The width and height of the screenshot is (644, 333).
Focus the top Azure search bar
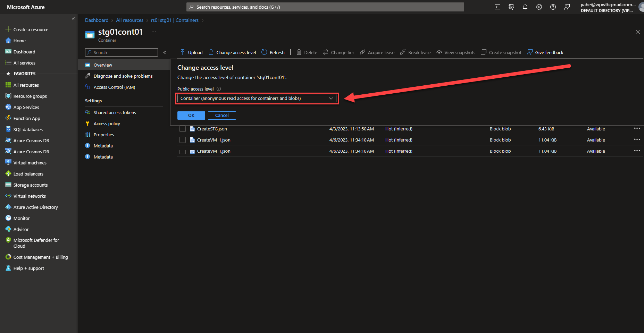tap(325, 7)
